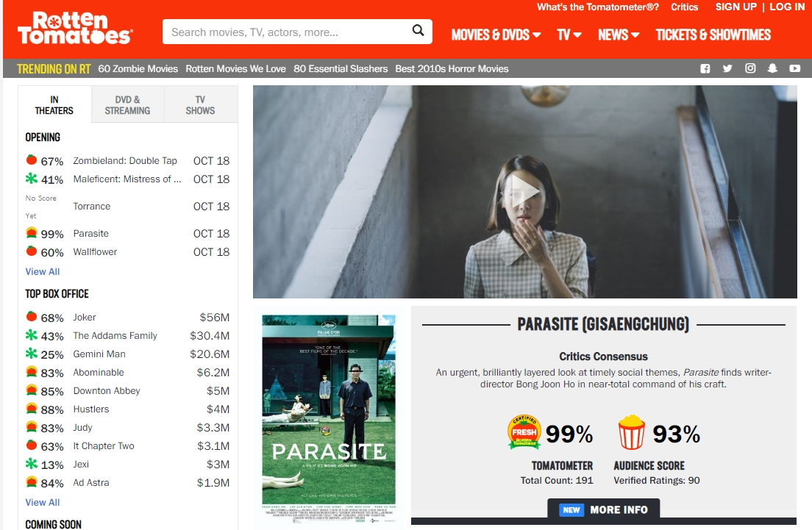Viewport: 812px width, 530px height.
Task: Click View All under Top Box Office
Action: [x=43, y=502]
